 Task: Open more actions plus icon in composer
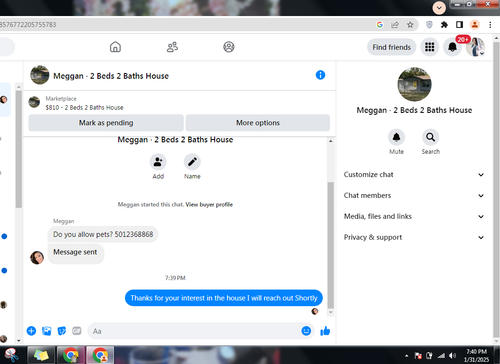[31, 331]
